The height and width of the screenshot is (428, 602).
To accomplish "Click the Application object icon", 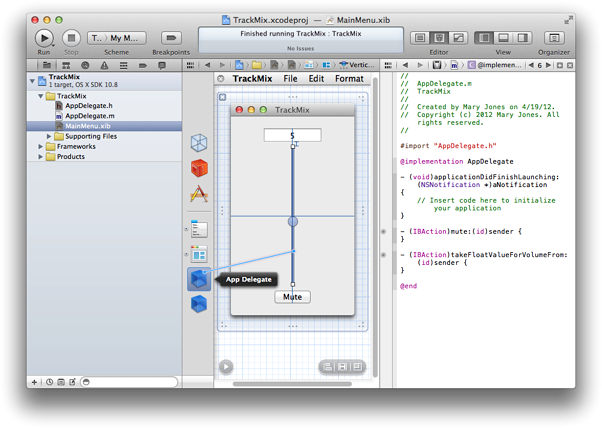I will (x=199, y=194).
